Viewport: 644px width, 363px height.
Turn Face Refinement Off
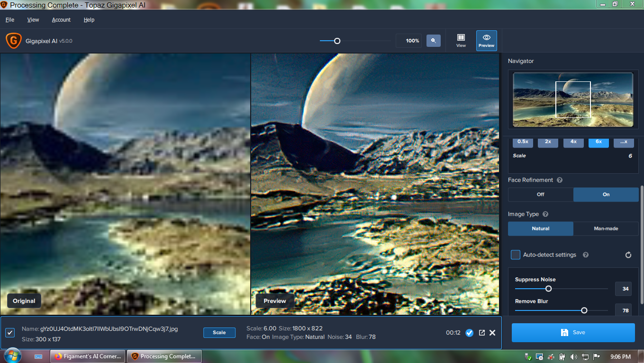pos(541,195)
